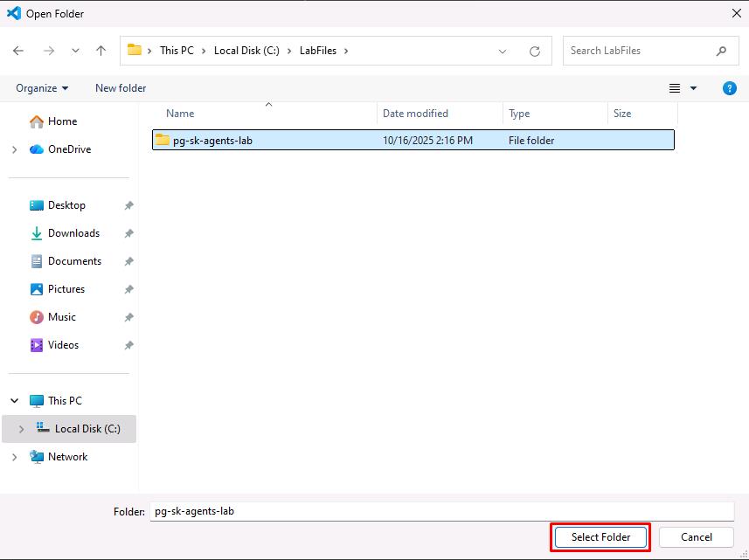Select the Music library in sidebar
Image resolution: width=749 pixels, height=560 pixels.
(x=61, y=317)
